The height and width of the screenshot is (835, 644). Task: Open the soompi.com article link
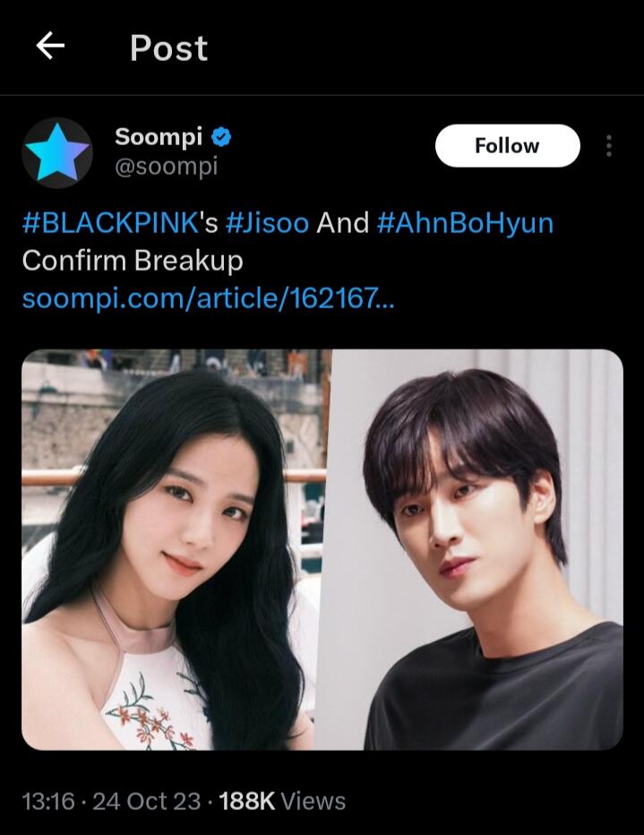(x=208, y=298)
